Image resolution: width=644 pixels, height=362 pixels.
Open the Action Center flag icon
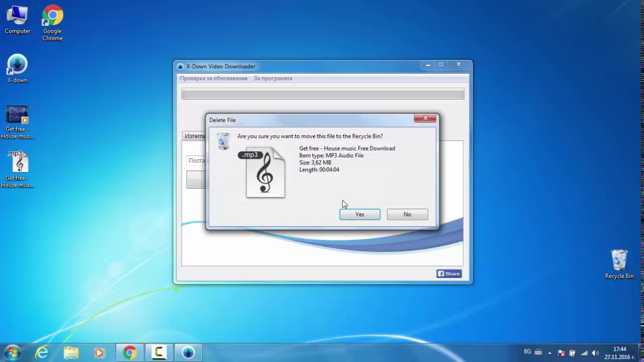pyautogui.click(x=561, y=353)
